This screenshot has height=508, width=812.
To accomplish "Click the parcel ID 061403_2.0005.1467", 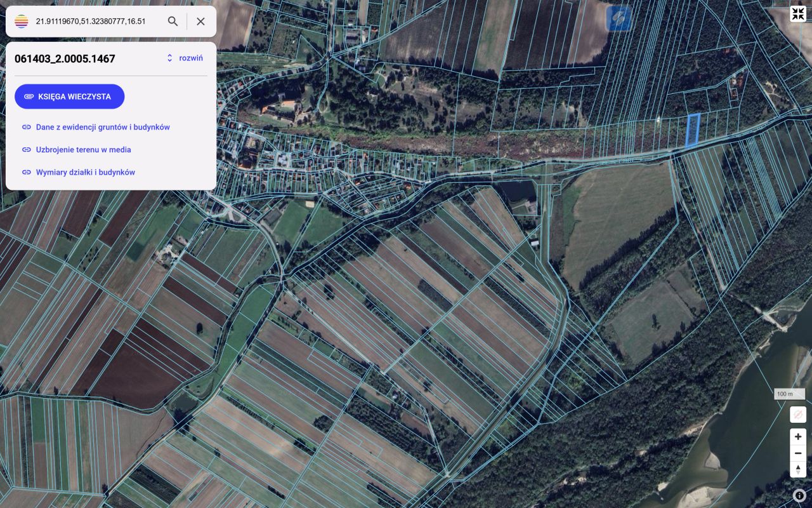I will 65,58.
